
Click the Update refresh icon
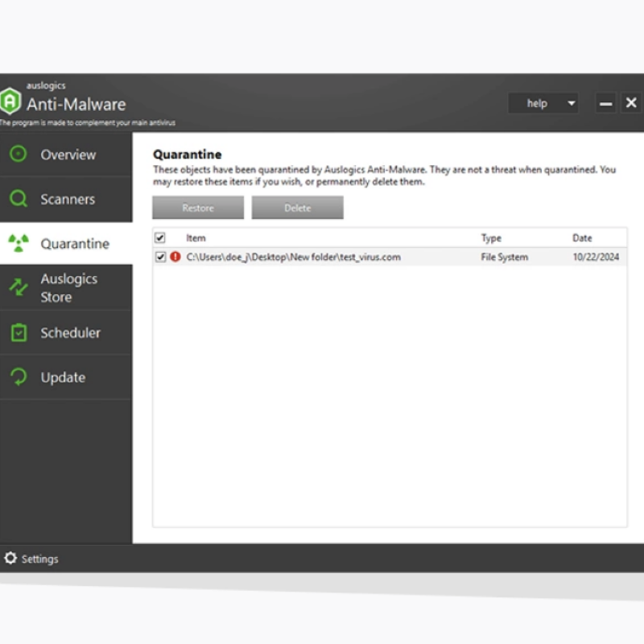tap(18, 377)
